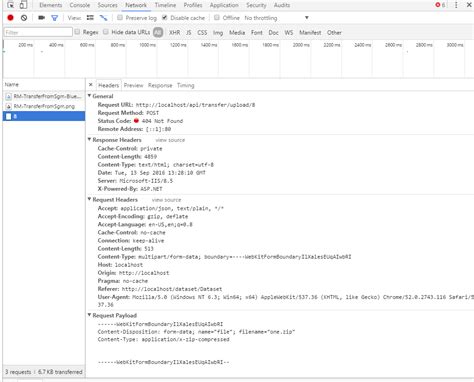
Task: Switch to the Timing detail tab
Action: tap(185, 85)
